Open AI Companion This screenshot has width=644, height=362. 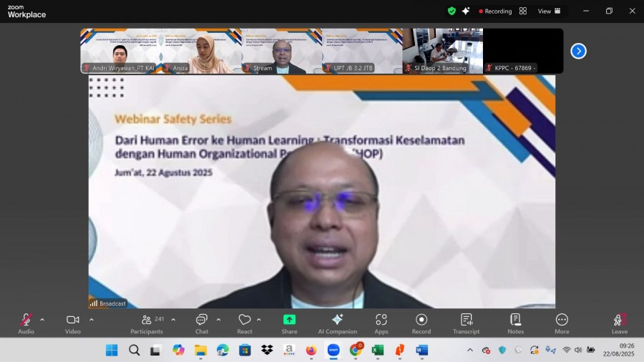[x=338, y=323]
